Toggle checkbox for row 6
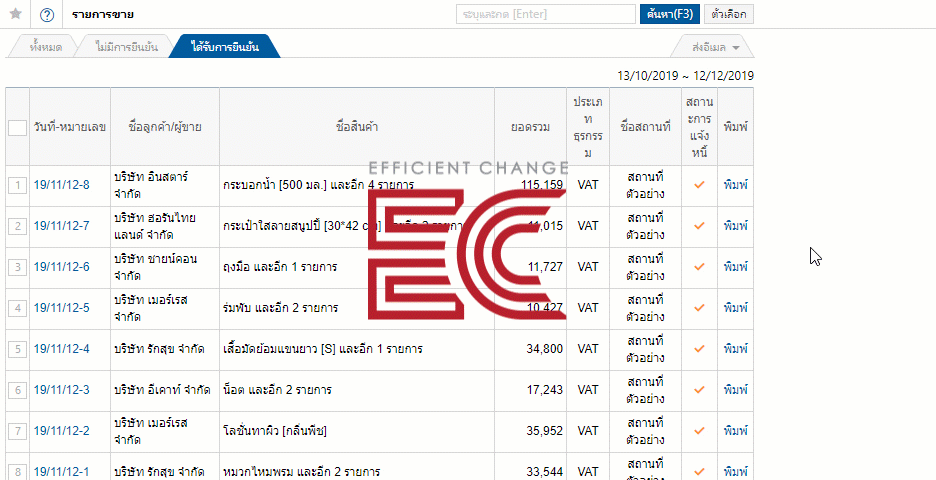The image size is (936, 480). pos(17,390)
